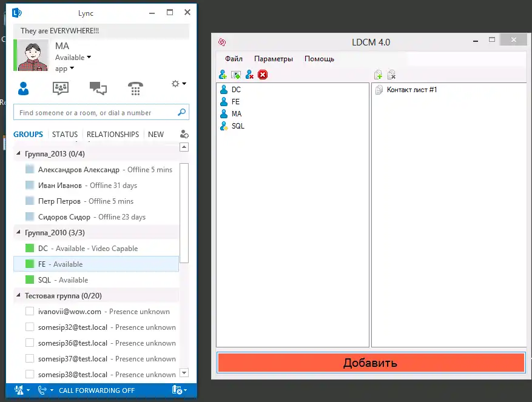Open the Lync contacts view icon
Viewport: 532px width, 402px height.
point(23,89)
